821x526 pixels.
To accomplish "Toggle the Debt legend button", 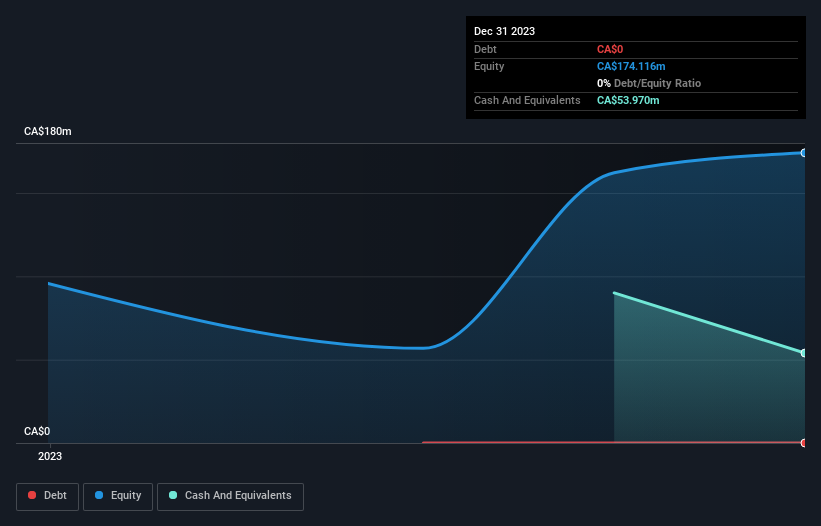I will [47, 496].
